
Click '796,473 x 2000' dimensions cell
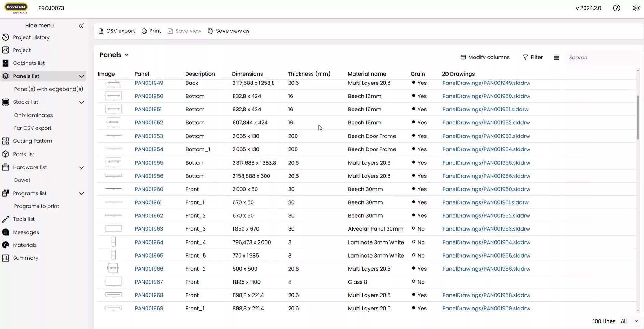[x=252, y=242]
